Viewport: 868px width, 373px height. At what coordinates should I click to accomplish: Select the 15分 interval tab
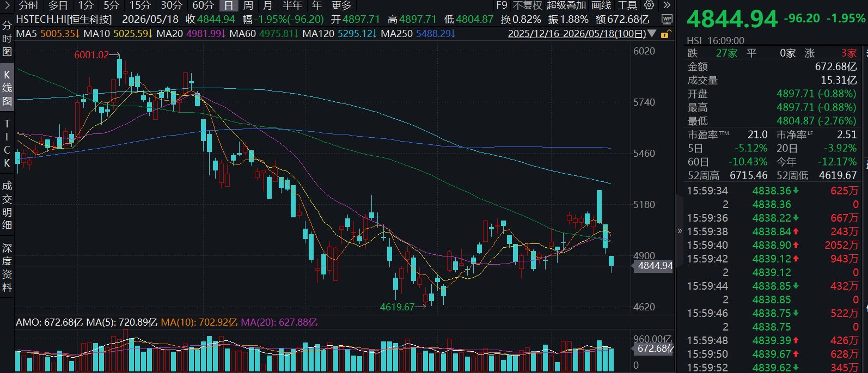click(140, 5)
